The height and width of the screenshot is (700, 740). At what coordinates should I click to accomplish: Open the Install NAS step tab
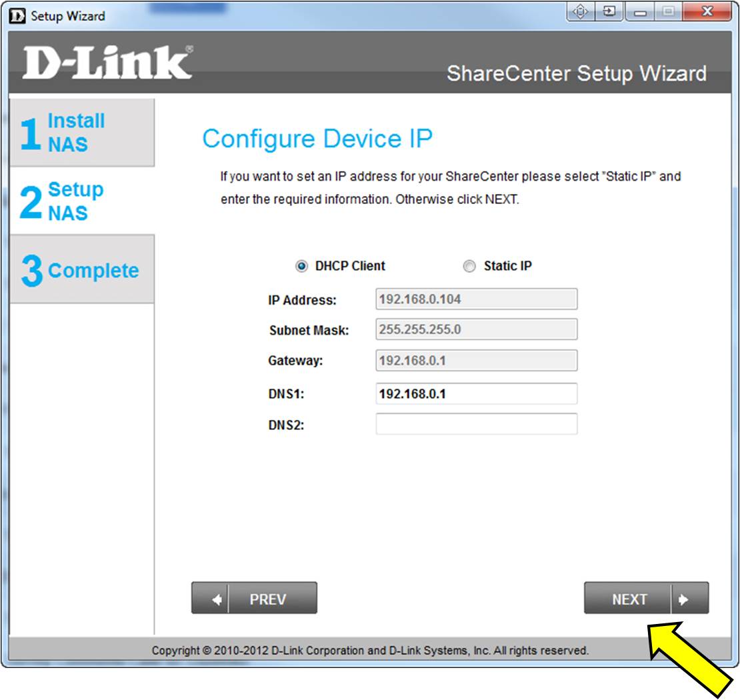[82, 133]
